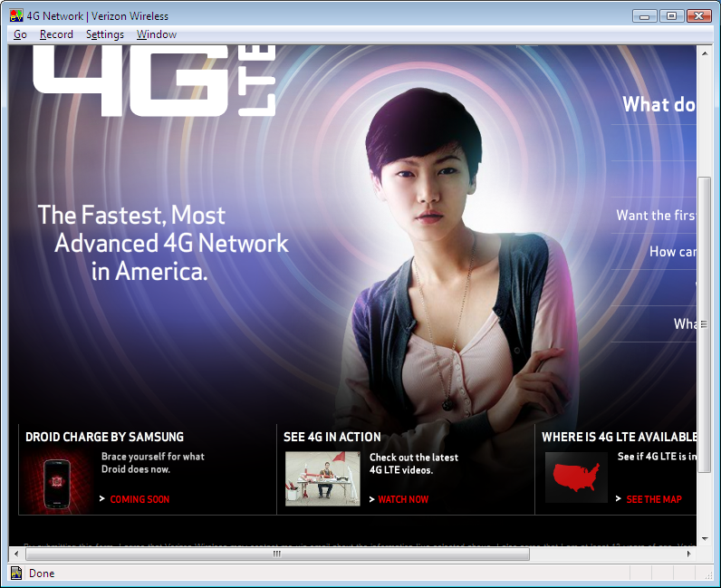Maximize the window

pyautogui.click(x=671, y=16)
